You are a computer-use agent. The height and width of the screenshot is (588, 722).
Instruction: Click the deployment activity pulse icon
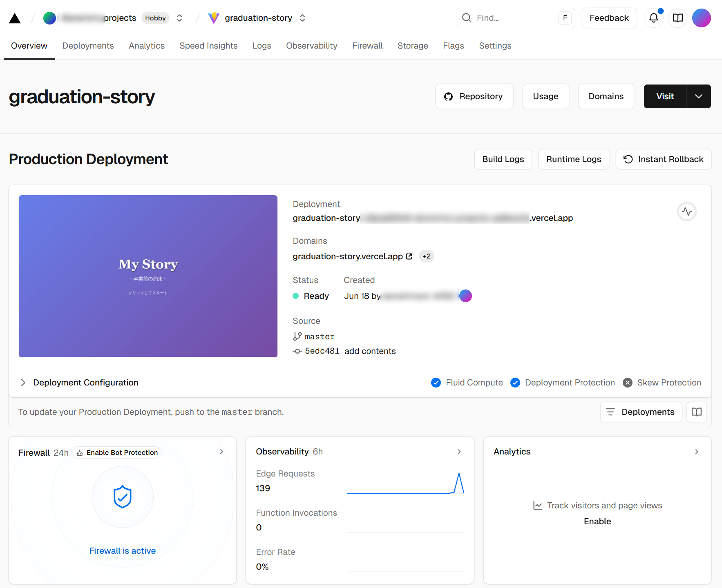pos(686,212)
